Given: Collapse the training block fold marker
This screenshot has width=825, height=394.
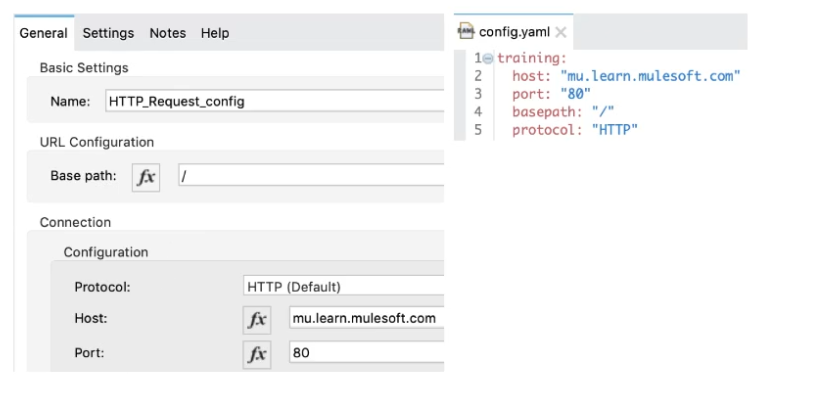Looking at the screenshot, I should (x=488, y=58).
